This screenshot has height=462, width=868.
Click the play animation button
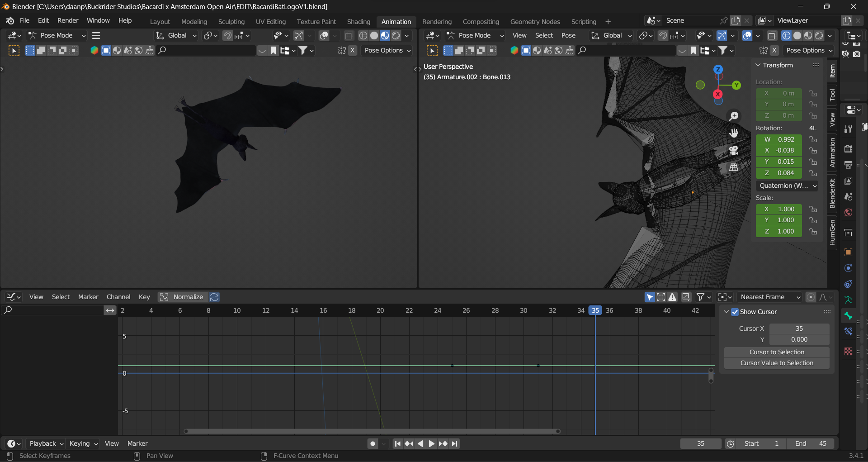click(431, 443)
